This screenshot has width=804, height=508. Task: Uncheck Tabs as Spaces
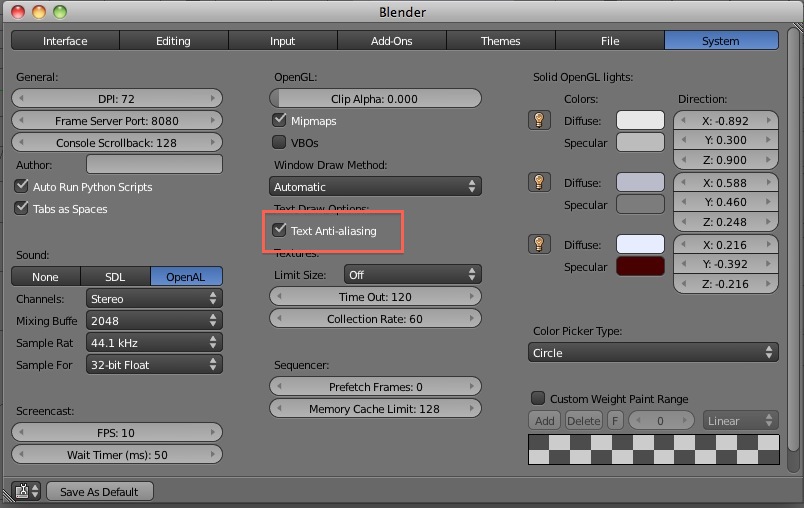point(22,208)
